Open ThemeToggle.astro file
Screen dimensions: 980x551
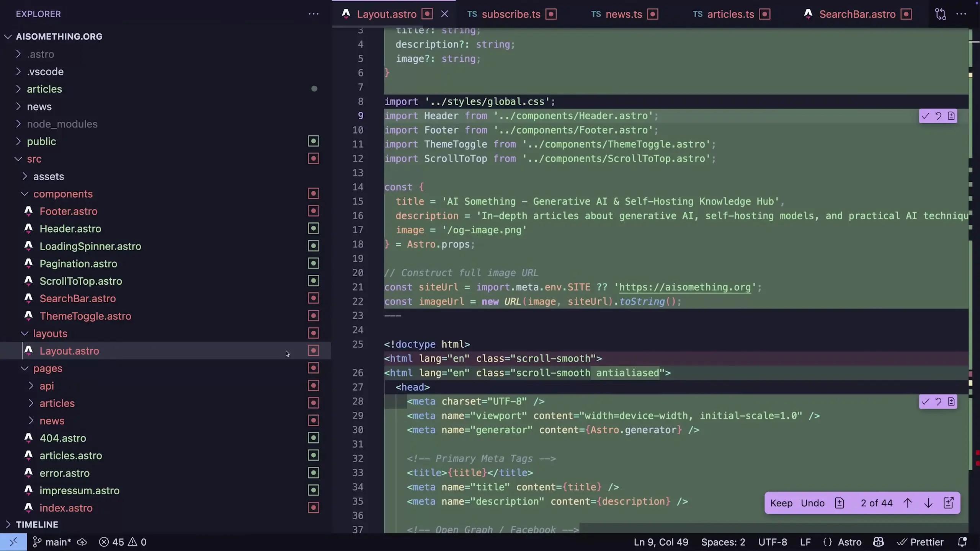[x=165, y=316]
